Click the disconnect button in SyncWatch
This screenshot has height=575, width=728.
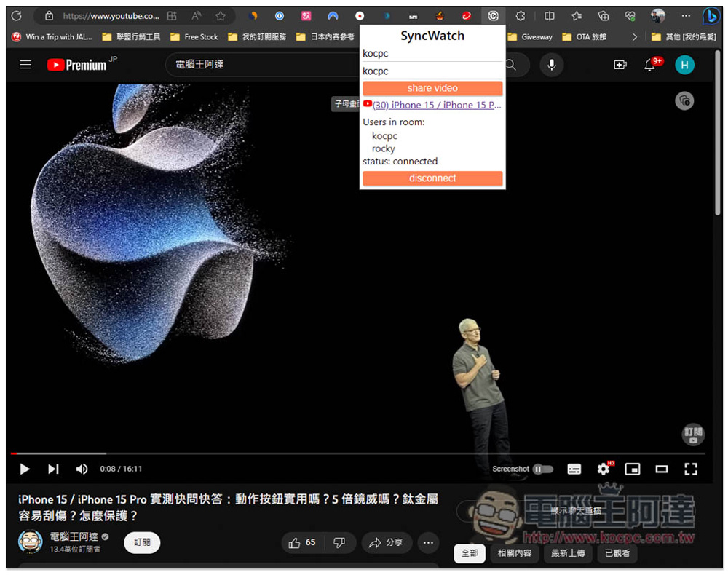point(432,178)
